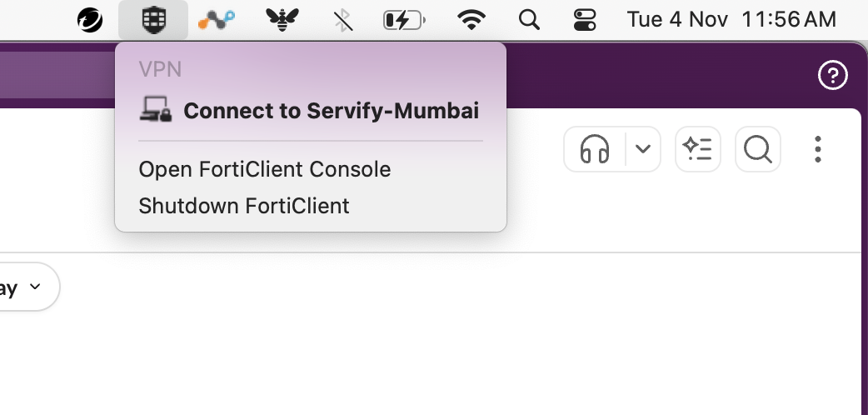This screenshot has height=415, width=868.
Task: Click the sparkle list summary icon
Action: pyautogui.click(x=698, y=150)
